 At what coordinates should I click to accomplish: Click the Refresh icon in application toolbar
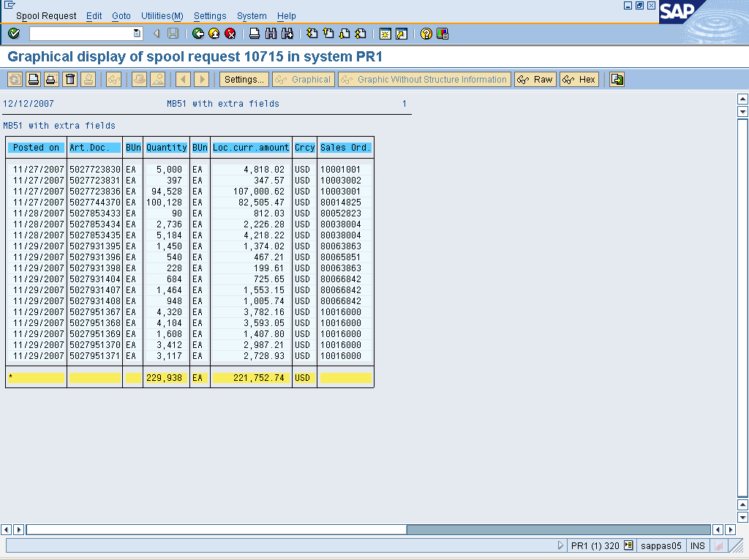click(15, 79)
